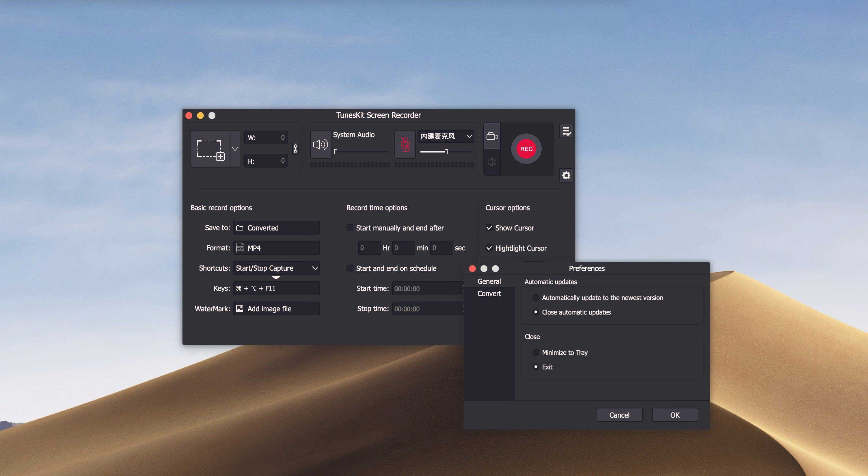Open the Start/Stop Capture shortcut dropdown
The width and height of the screenshot is (868, 476).
pyautogui.click(x=276, y=268)
